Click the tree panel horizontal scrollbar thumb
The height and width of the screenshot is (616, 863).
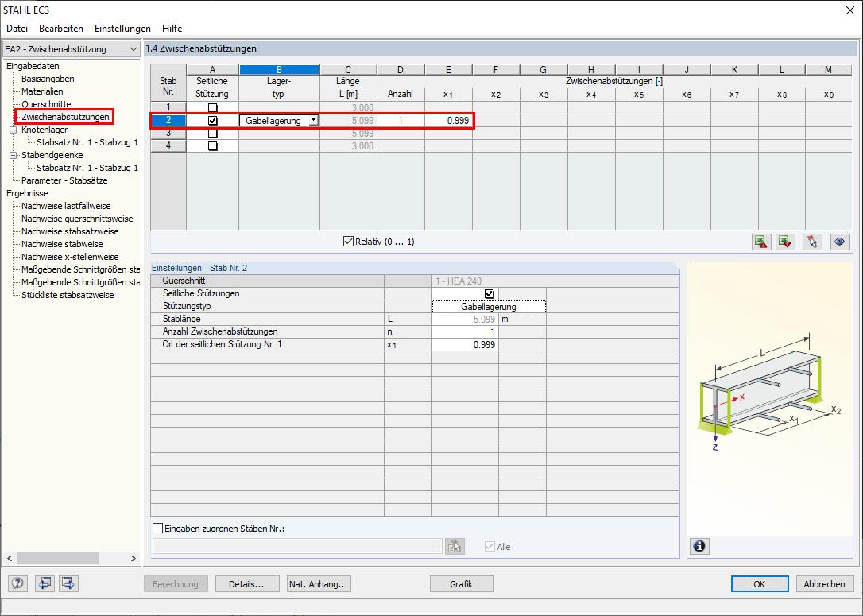click(58, 558)
